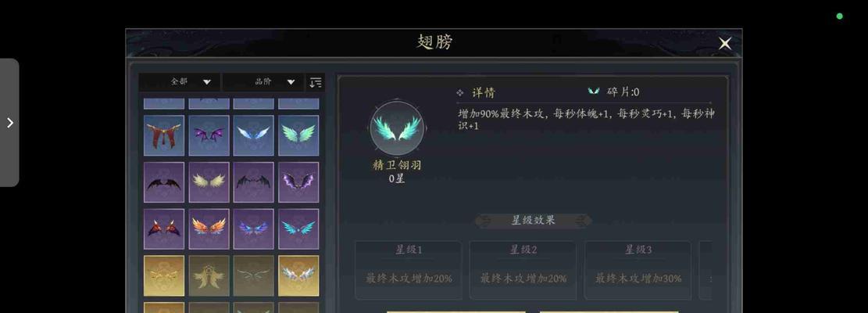Pick the red demon wings icon
The width and height of the screenshot is (868, 313).
pyautogui.click(x=164, y=228)
